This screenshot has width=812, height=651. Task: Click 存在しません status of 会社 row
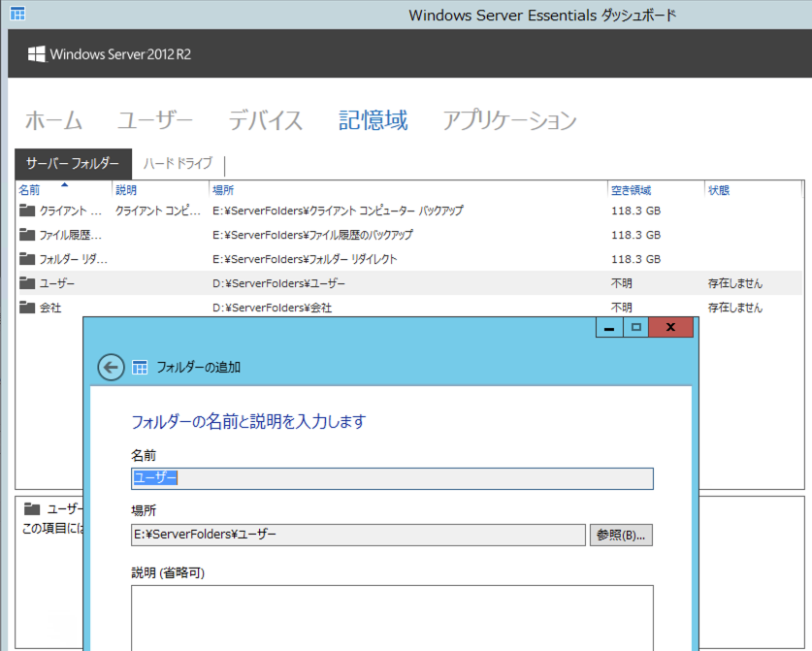734,308
